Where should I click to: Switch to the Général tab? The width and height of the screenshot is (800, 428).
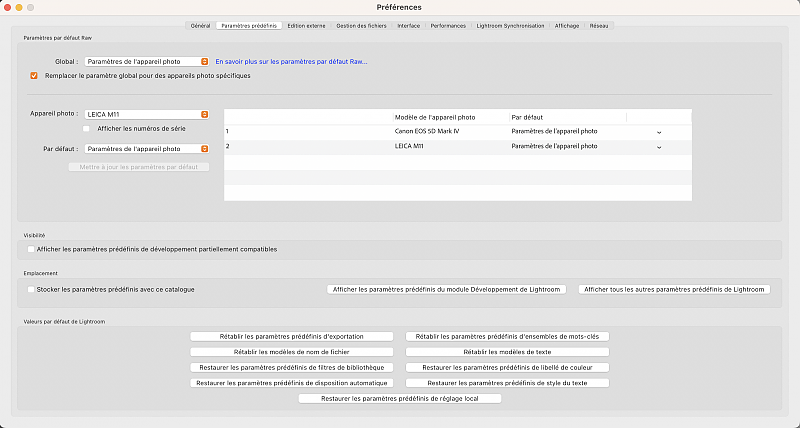tap(200, 25)
